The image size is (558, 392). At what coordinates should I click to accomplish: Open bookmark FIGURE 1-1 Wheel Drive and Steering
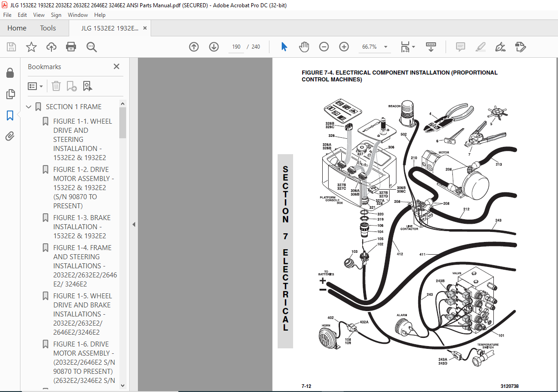(x=82, y=140)
